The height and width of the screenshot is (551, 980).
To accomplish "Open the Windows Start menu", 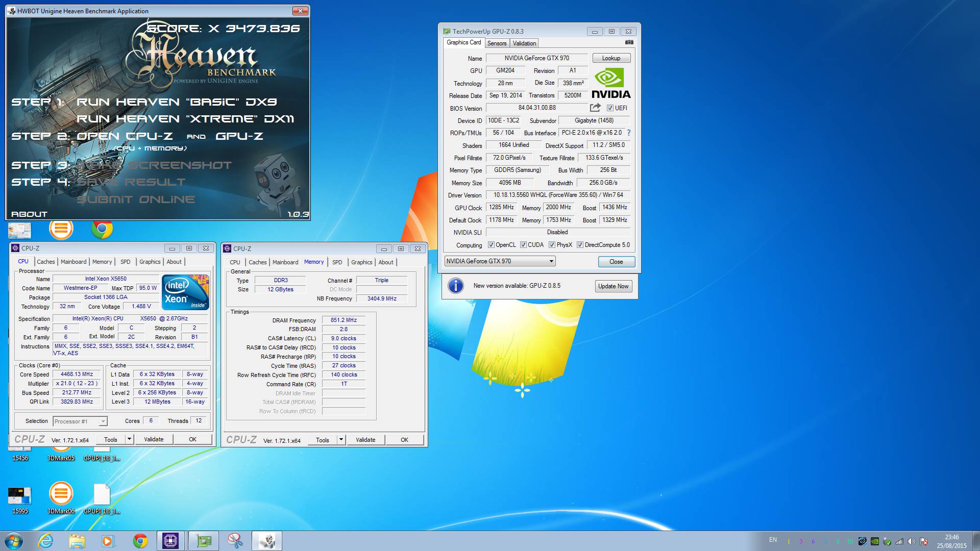I will [x=14, y=541].
